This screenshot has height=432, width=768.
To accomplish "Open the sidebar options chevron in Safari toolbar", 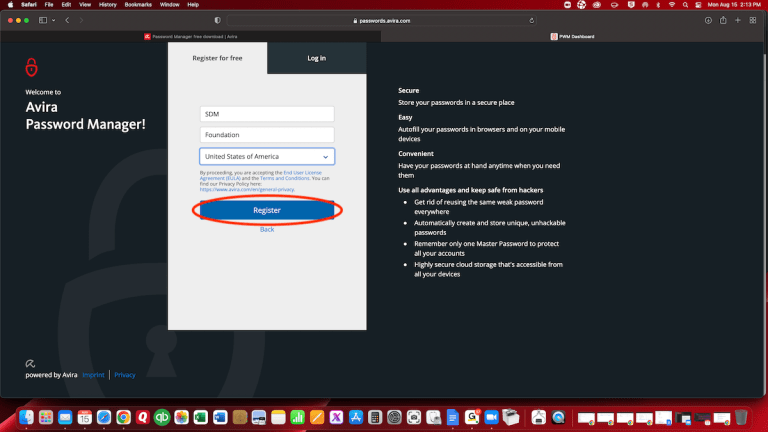I will [53, 20].
